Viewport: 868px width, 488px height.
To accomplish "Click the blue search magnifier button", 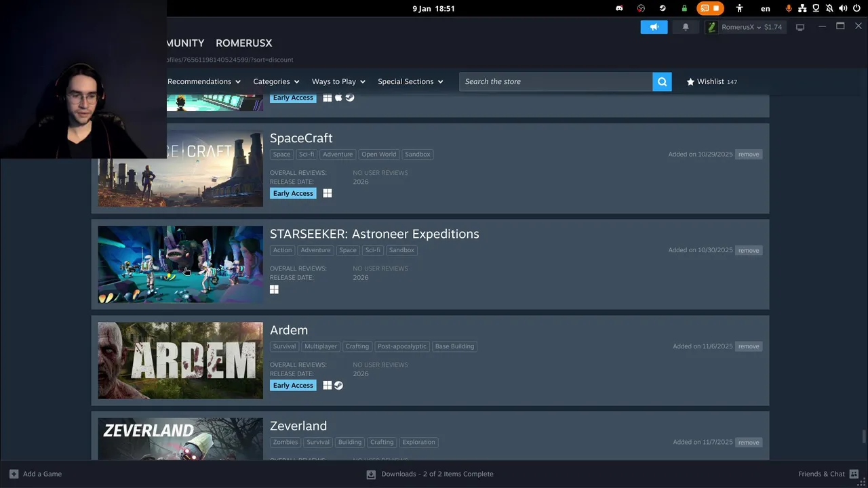I will pos(662,81).
